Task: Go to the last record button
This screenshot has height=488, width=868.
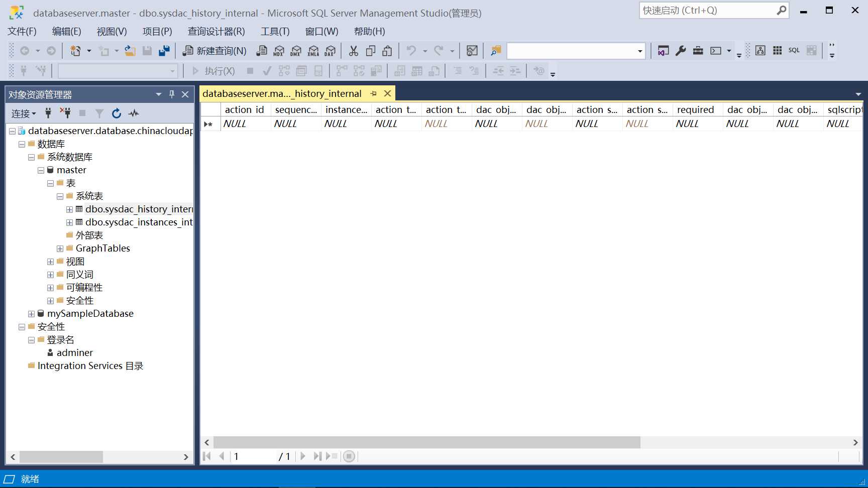Action: click(317, 456)
